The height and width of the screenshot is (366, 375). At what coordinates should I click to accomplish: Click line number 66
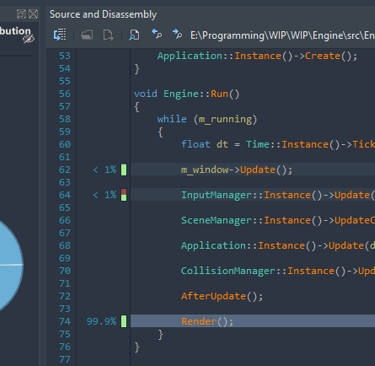(65, 220)
